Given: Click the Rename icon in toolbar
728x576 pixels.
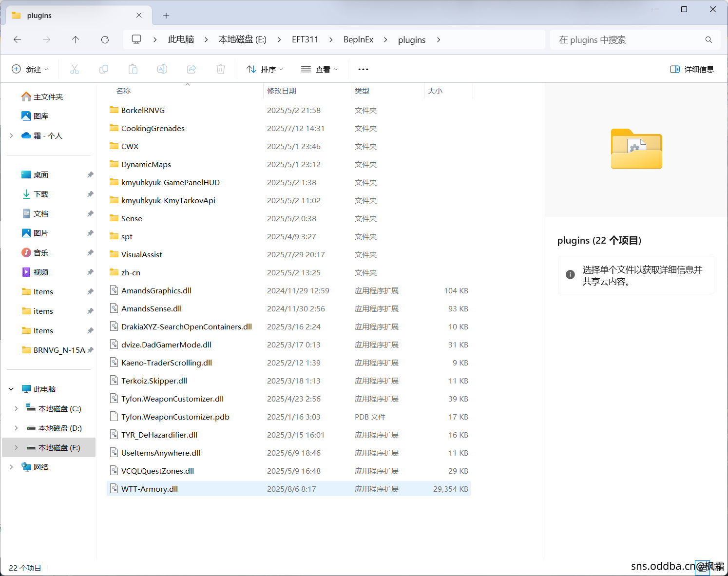Looking at the screenshot, I should click(x=162, y=69).
